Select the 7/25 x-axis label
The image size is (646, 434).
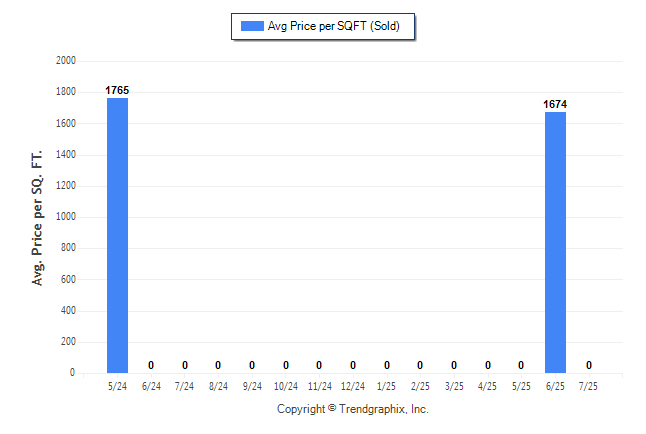[x=588, y=386]
